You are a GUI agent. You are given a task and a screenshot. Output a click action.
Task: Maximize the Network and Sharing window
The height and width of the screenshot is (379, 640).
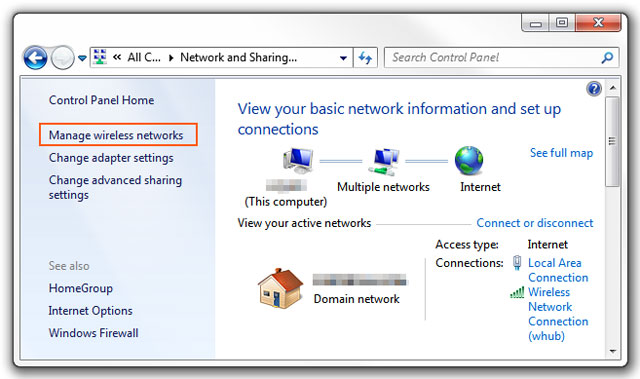[562, 23]
